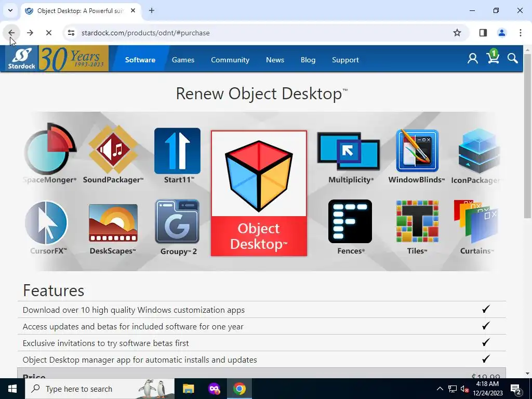Stop loading the page
This screenshot has width=532, height=399.
coord(48,33)
